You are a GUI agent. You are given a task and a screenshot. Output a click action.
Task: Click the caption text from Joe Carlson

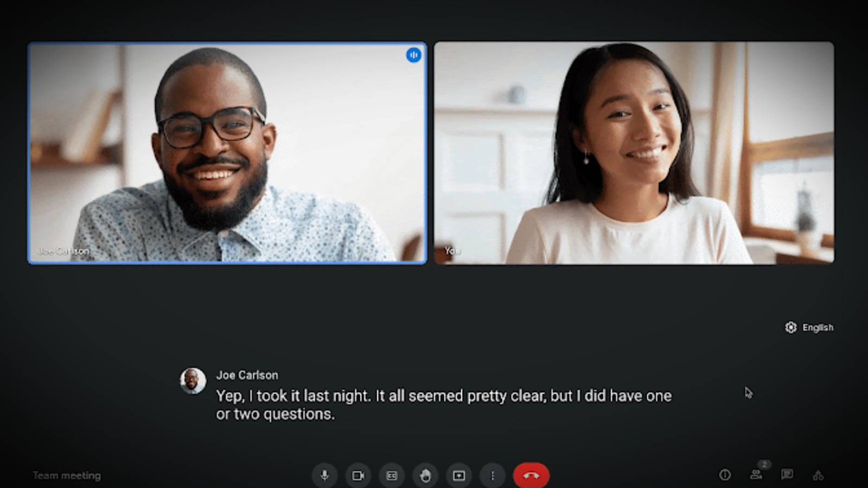445,404
